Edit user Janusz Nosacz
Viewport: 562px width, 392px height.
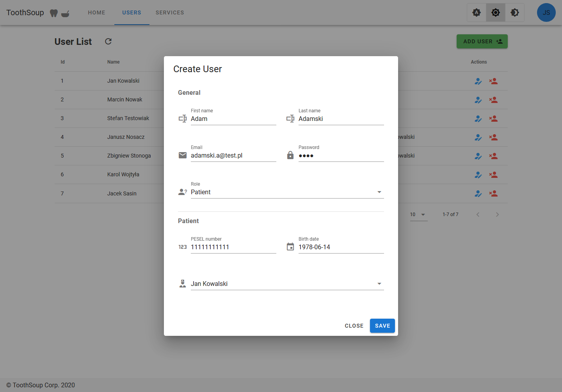point(478,137)
